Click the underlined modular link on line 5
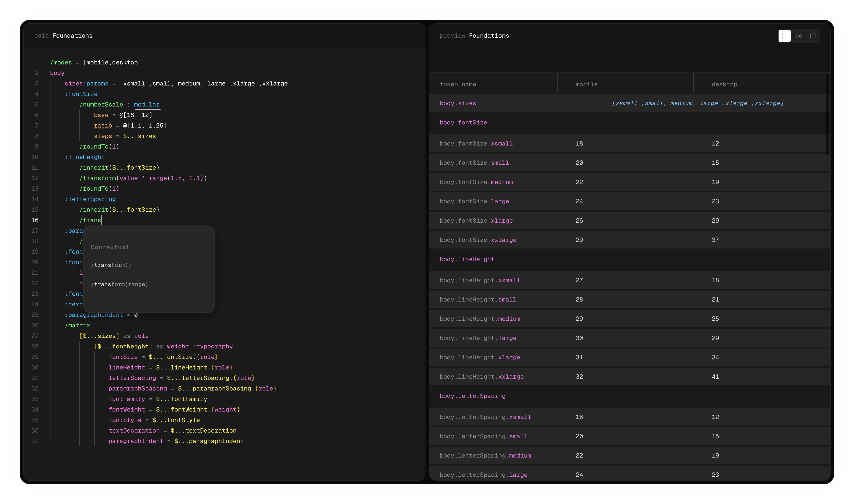The width and height of the screenshot is (854, 504). [x=147, y=104]
